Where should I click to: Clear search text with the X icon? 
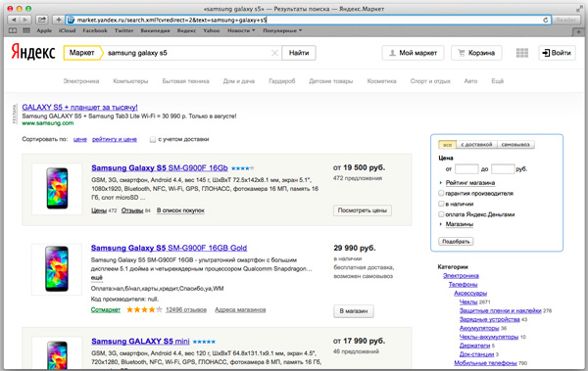tap(274, 53)
